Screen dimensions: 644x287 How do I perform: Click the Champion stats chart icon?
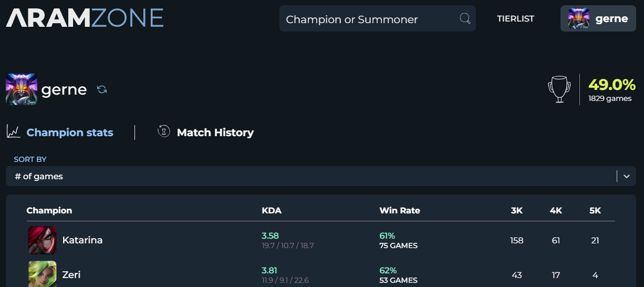point(13,132)
